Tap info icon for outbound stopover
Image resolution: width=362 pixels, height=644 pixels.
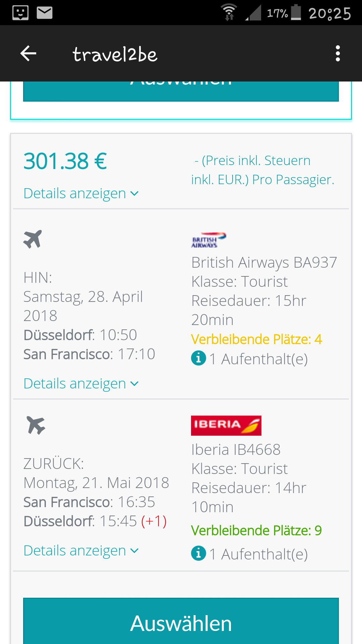click(x=198, y=358)
